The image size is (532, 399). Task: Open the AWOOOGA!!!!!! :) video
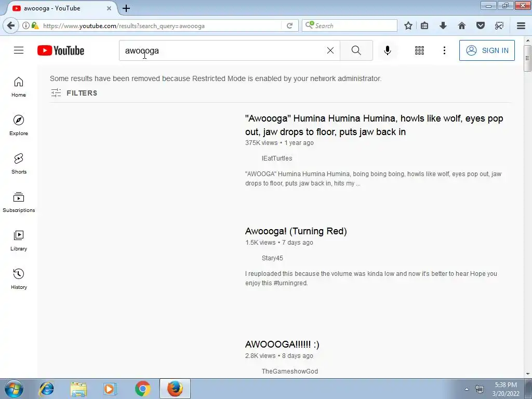[282, 344]
